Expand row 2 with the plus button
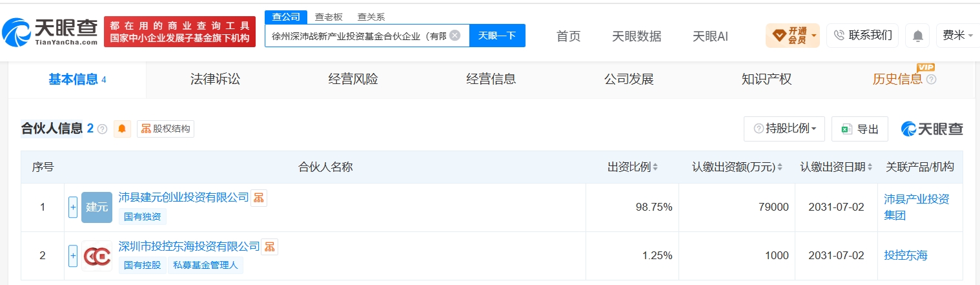Viewport: 980px width, 285px height. [x=73, y=256]
